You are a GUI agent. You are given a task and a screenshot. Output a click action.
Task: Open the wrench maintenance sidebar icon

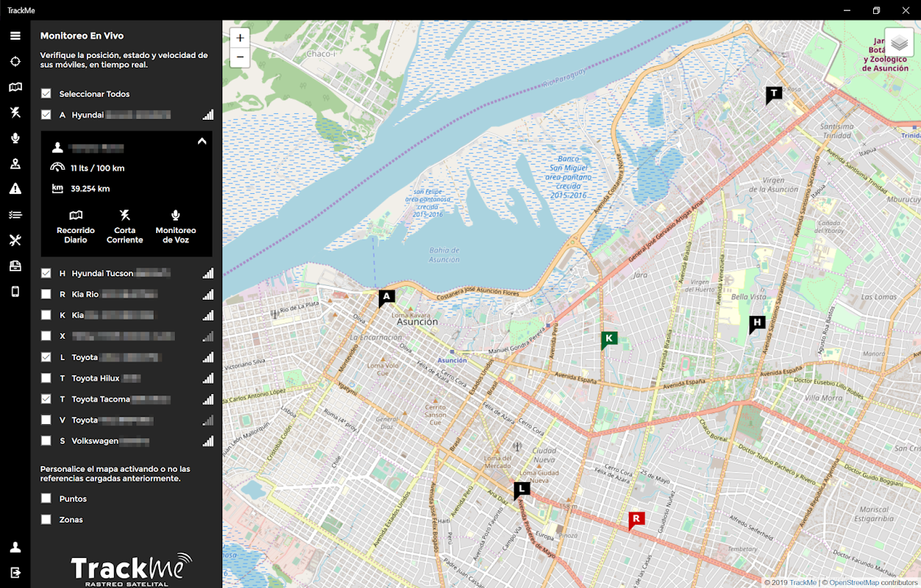[x=15, y=240]
